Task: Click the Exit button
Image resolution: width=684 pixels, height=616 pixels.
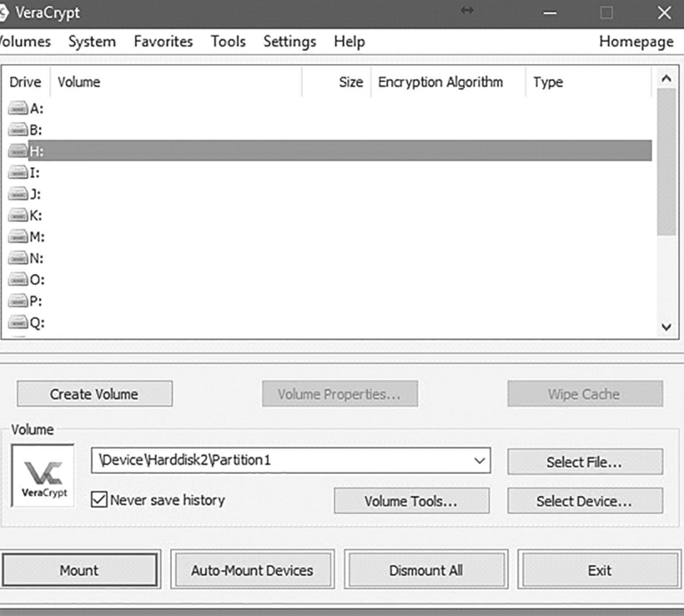Action: [599, 571]
